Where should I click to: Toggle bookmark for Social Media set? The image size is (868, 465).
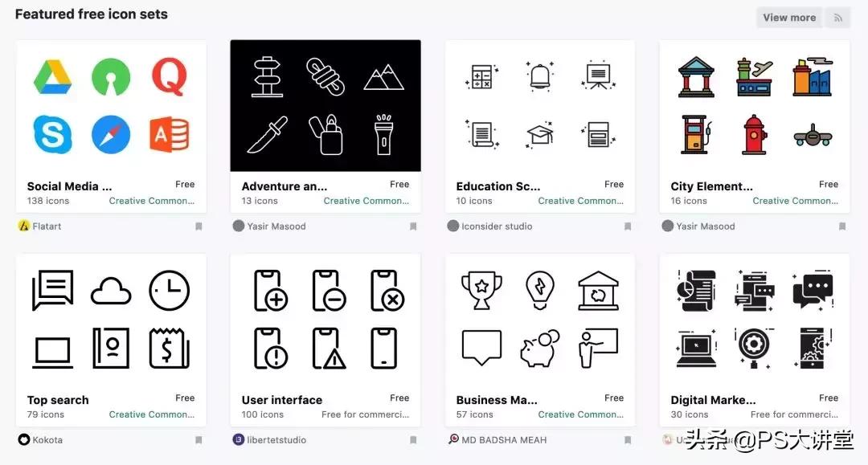coord(199,226)
